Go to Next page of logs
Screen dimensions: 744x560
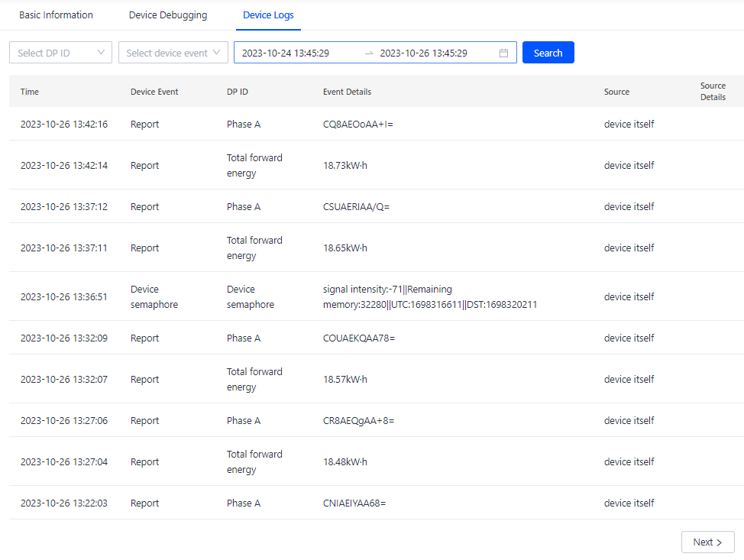point(707,542)
